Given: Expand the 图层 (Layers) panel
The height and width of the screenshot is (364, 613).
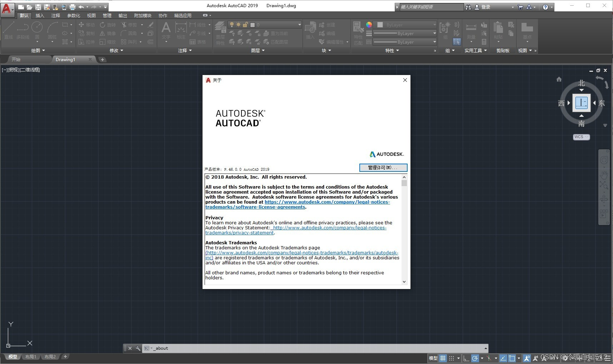Looking at the screenshot, I should [x=258, y=51].
